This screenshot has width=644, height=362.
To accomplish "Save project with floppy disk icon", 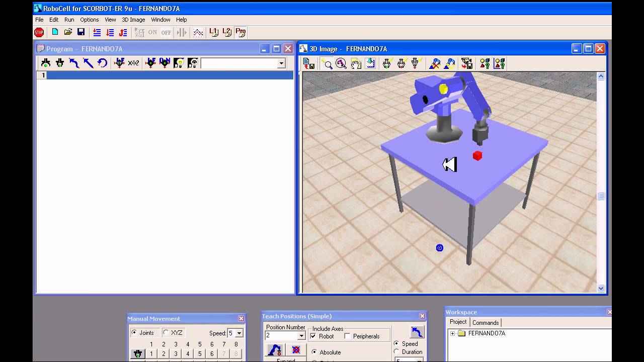I will click(x=81, y=32).
